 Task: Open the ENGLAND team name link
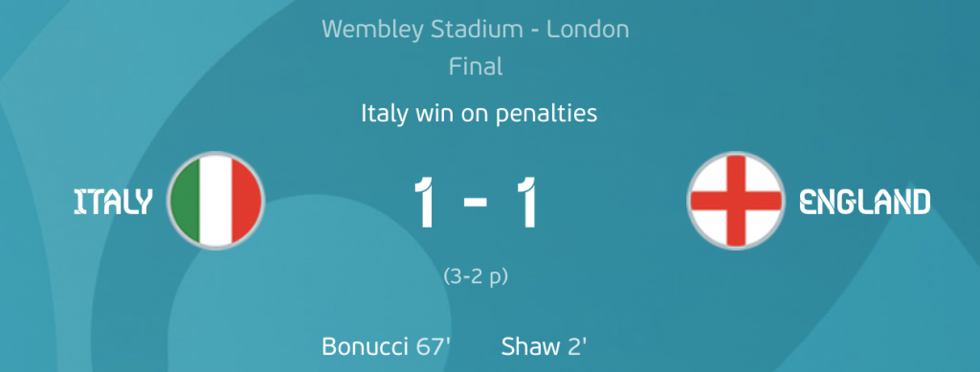865,202
